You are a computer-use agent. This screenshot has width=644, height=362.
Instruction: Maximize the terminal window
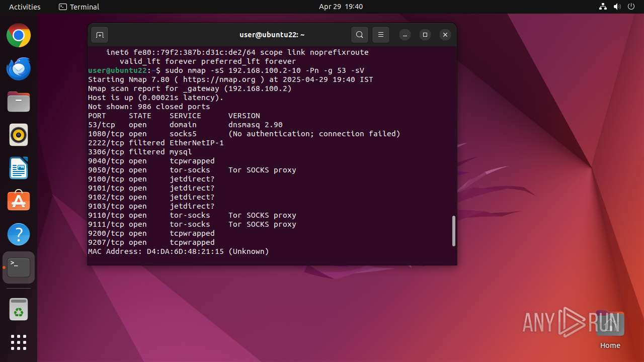(x=425, y=35)
